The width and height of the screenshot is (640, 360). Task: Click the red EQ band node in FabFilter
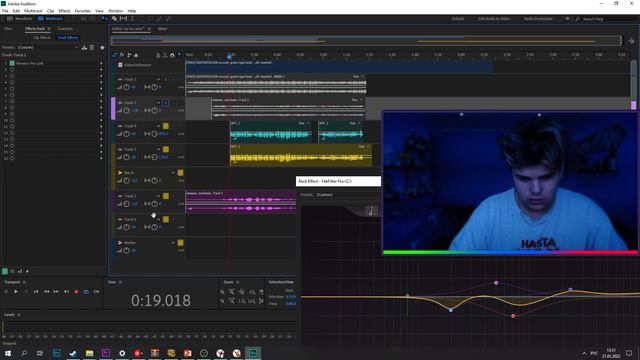click(513, 316)
